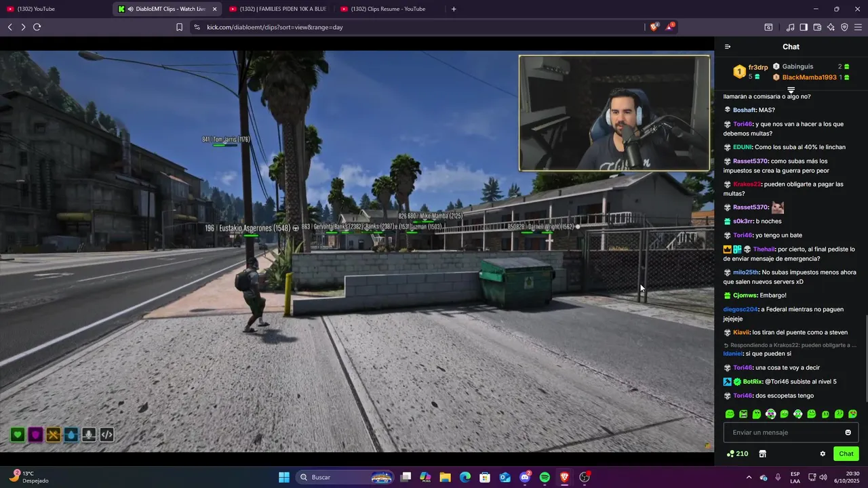Open Microsoft Edge from taskbar
868x488 pixels.
coord(465,477)
